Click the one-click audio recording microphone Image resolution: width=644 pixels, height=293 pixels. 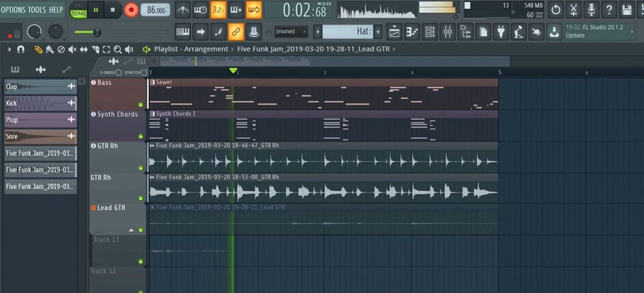tap(591, 10)
